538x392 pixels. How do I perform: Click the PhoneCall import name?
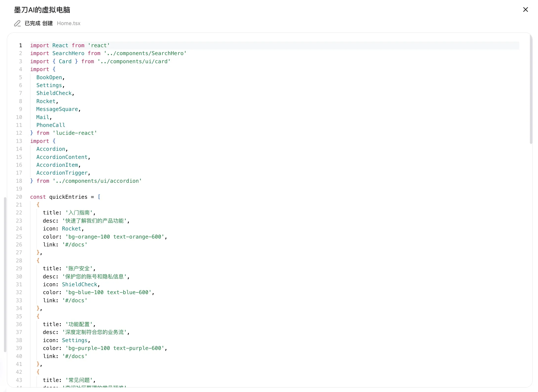(x=51, y=125)
